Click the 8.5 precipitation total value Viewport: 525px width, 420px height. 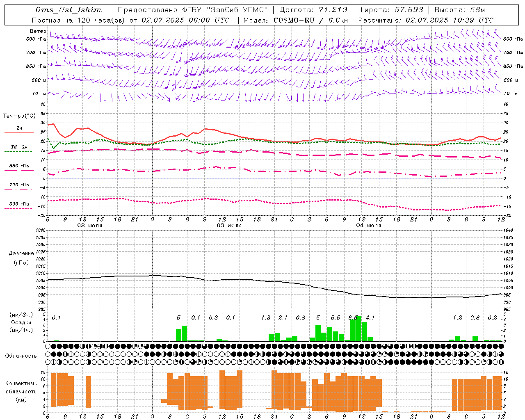coord(353,317)
